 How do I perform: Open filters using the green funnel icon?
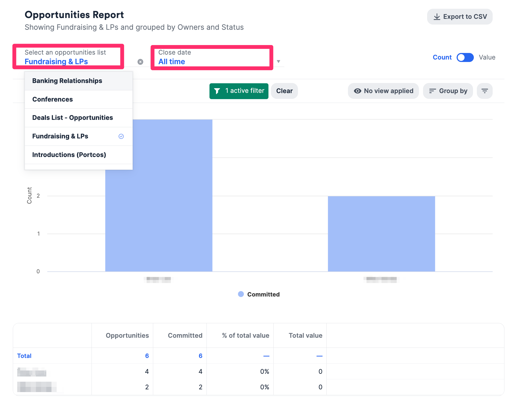click(217, 91)
